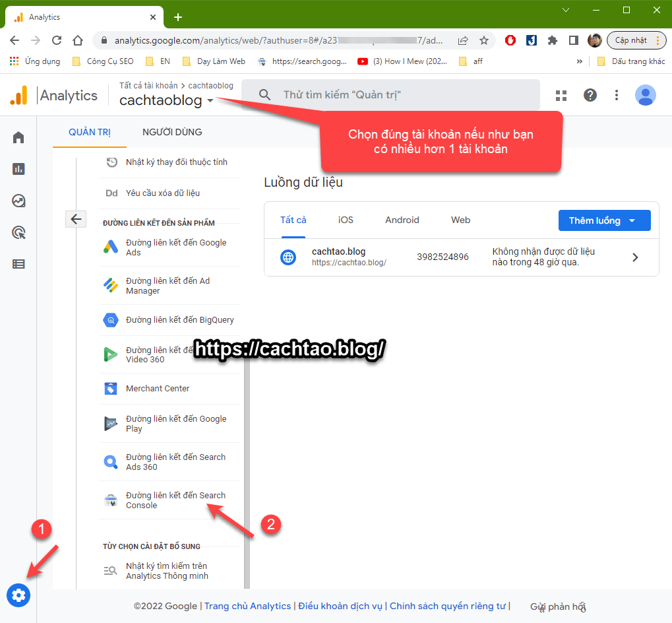This screenshot has height=623, width=672.
Task: Show more bookmarks with double chevron
Action: 580,61
